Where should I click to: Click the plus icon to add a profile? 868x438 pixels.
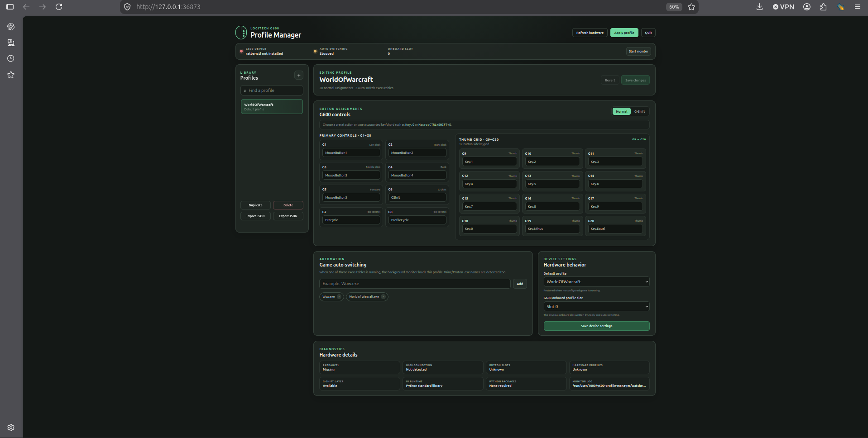[x=299, y=76]
